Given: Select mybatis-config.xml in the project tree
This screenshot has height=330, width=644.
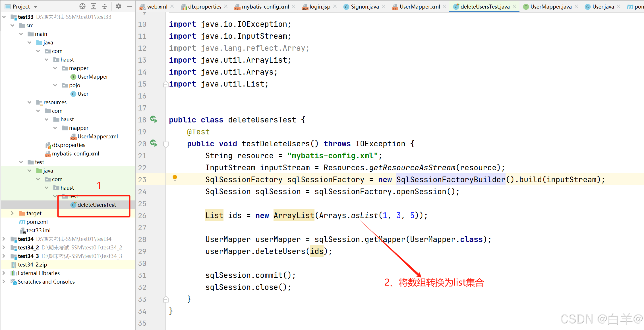Looking at the screenshot, I should coord(75,153).
